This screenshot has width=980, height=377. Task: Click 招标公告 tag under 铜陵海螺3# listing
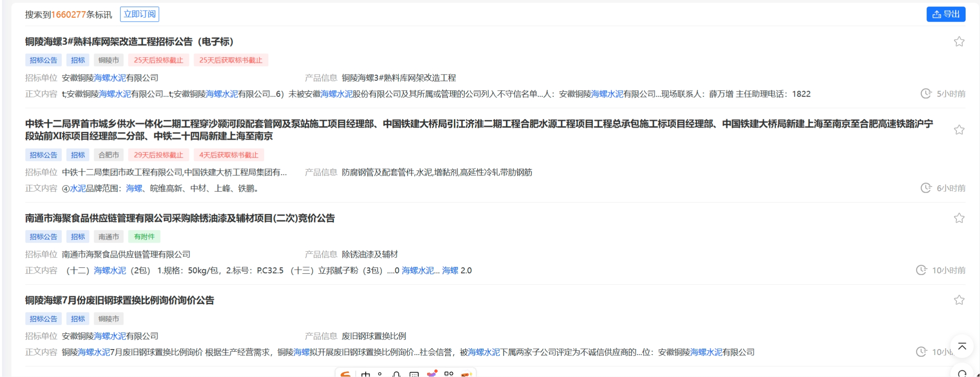43,60
